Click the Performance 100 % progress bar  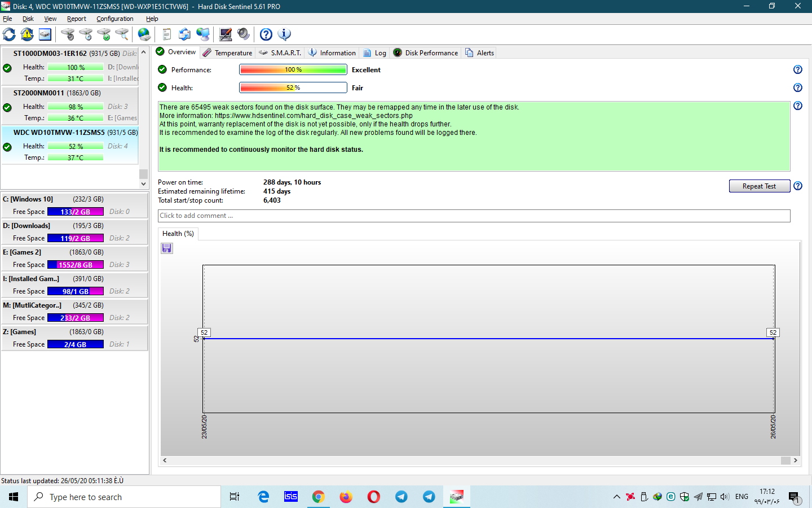pos(293,69)
